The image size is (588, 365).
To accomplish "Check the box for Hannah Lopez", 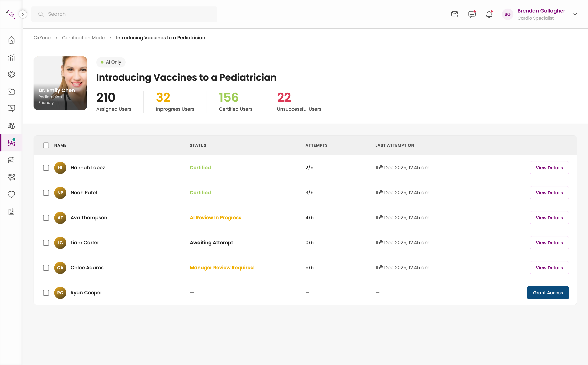I will click(46, 168).
